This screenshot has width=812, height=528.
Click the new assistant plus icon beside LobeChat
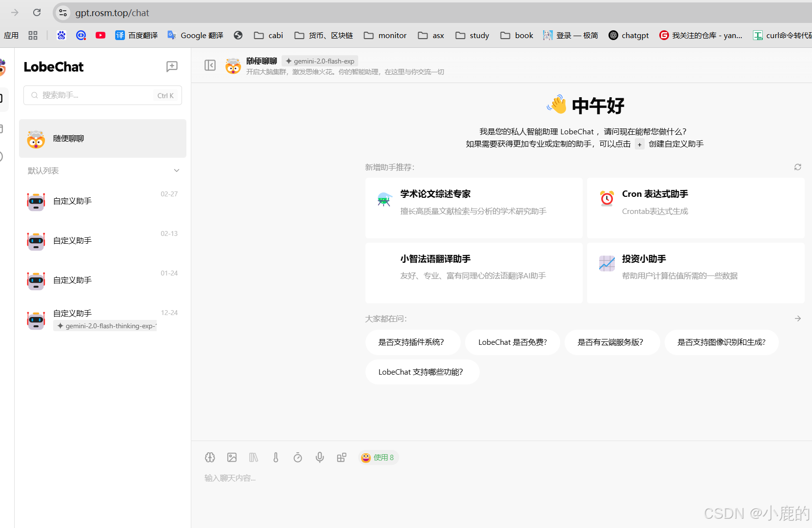(x=172, y=66)
